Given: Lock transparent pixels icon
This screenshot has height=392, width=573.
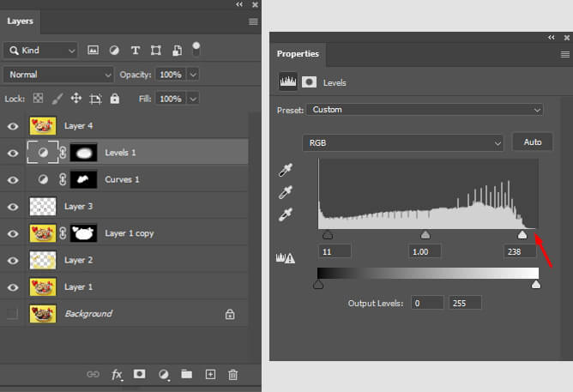Looking at the screenshot, I should pyautogui.click(x=38, y=98).
